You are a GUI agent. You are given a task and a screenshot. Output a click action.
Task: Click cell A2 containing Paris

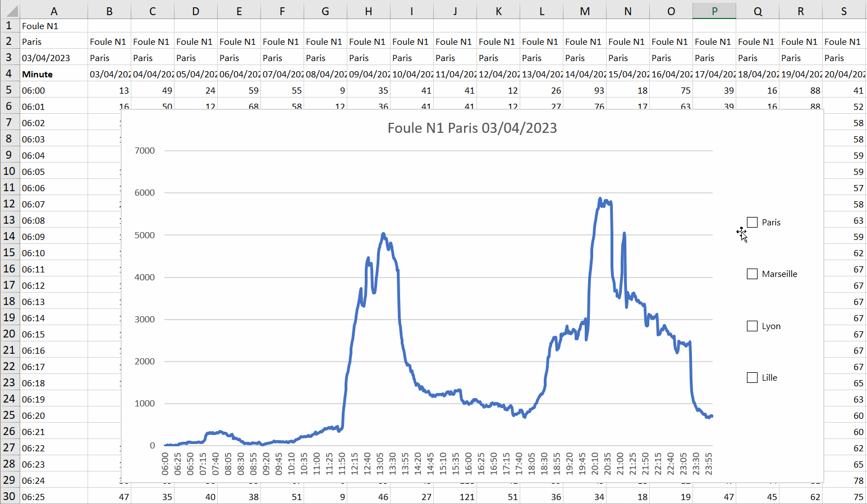[54, 41]
